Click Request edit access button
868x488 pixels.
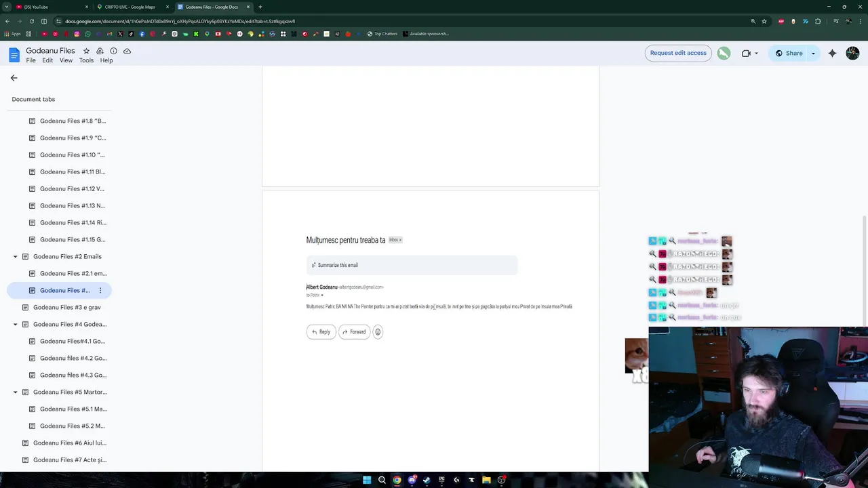tap(678, 54)
